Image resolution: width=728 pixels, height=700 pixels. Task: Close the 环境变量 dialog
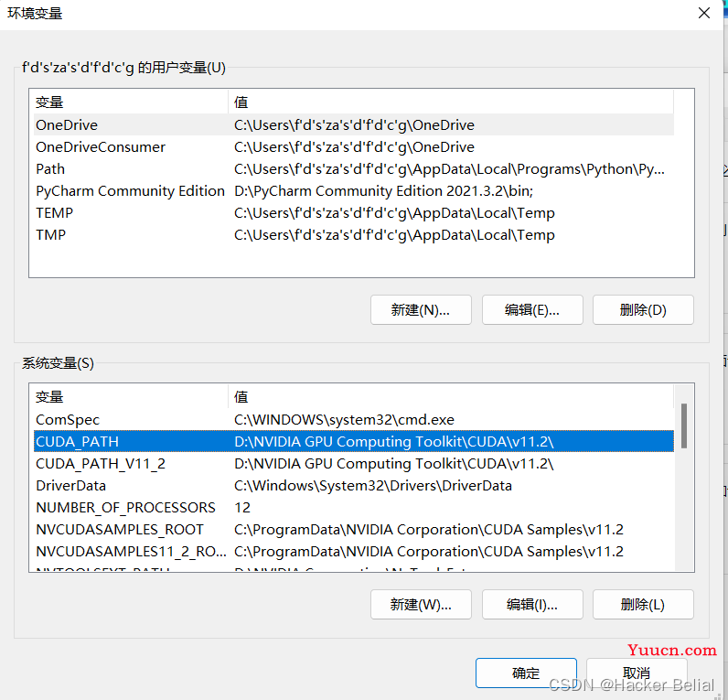click(704, 13)
